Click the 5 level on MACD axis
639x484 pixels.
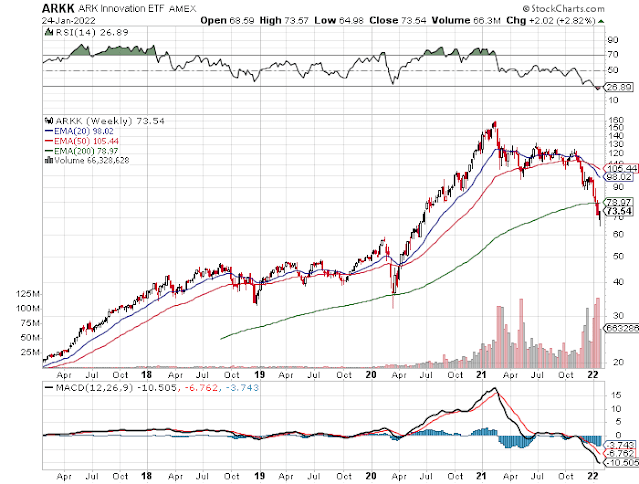pyautogui.click(x=618, y=422)
